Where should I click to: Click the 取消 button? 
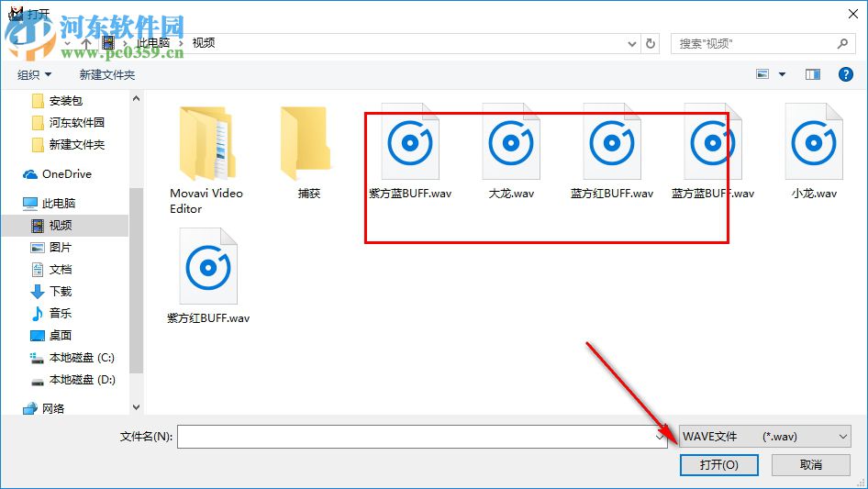[811, 464]
